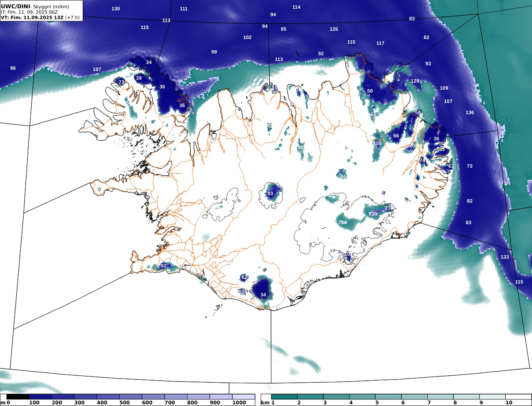This screenshot has height=406, width=532.
Task: Click the '95' visibility value
Action: click(x=283, y=29)
